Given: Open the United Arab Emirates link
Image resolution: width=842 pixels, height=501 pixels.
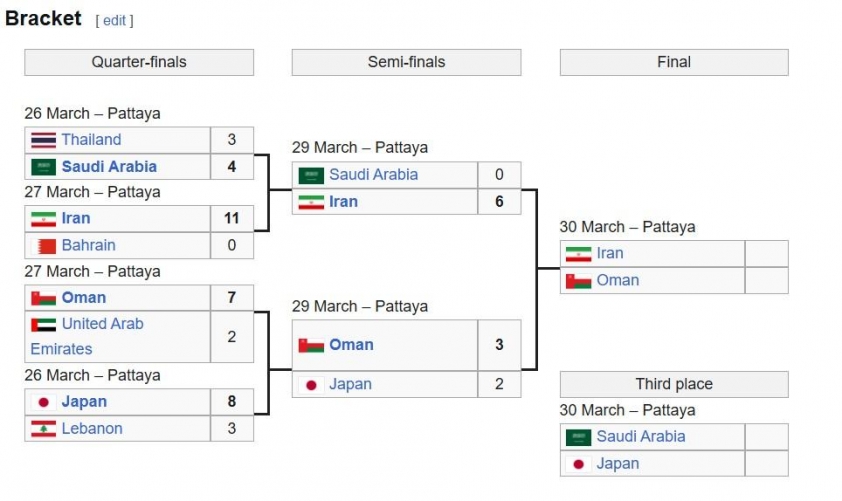Looking at the screenshot, I should (x=87, y=337).
